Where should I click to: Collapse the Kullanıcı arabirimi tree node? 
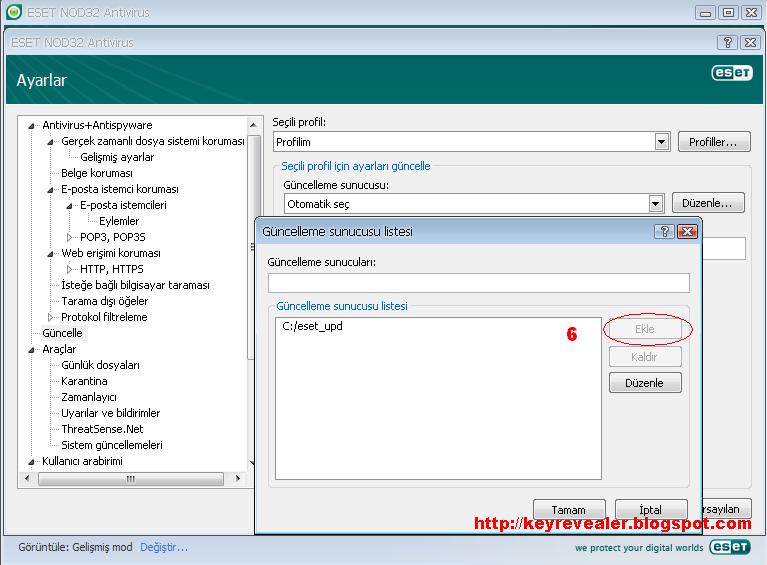[31, 462]
